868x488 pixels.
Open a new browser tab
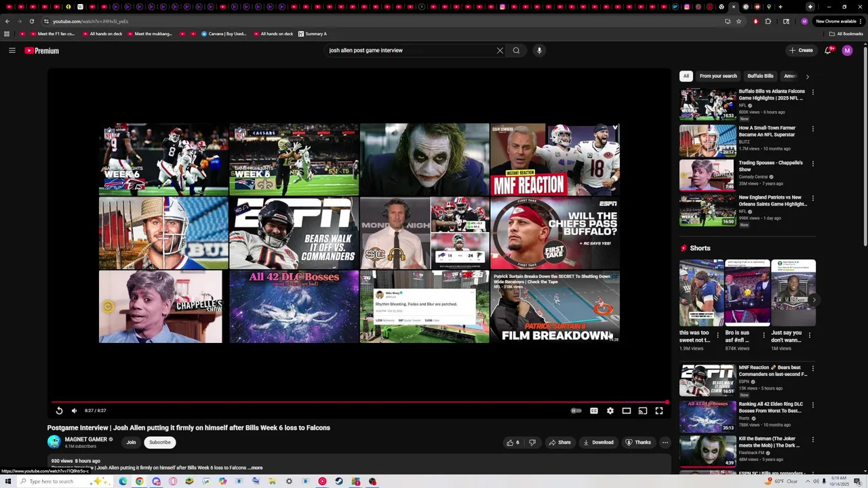coord(780,7)
